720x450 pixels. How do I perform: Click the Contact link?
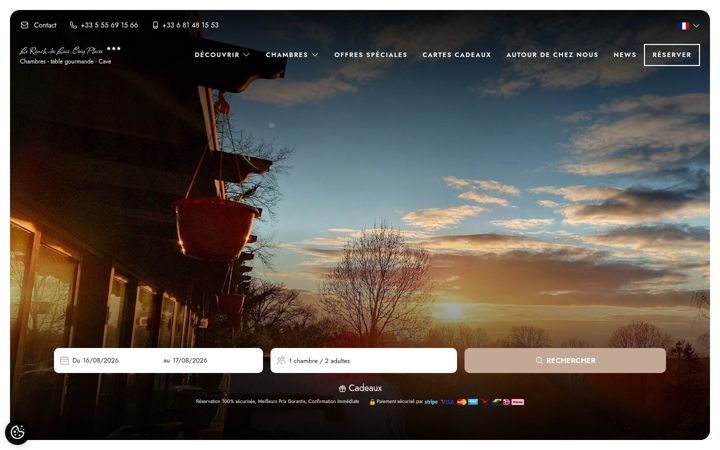pyautogui.click(x=45, y=25)
